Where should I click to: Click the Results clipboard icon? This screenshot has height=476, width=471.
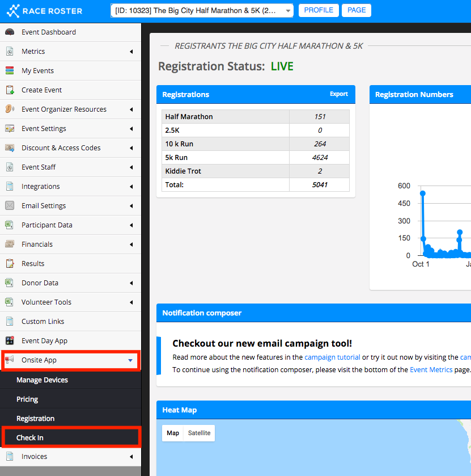(x=10, y=264)
